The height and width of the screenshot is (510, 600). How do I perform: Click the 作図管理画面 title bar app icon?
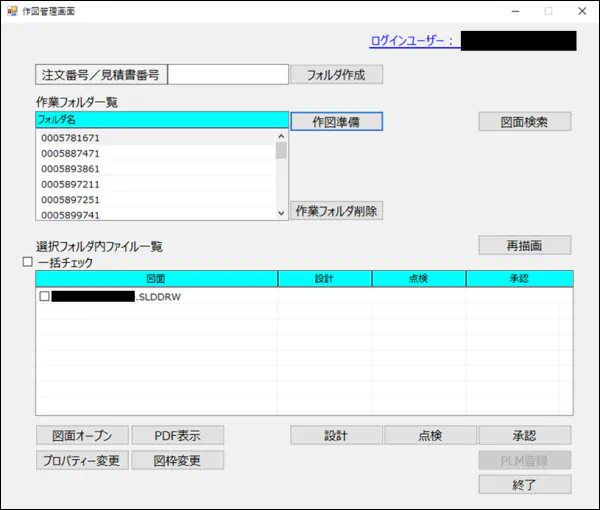tap(12, 11)
